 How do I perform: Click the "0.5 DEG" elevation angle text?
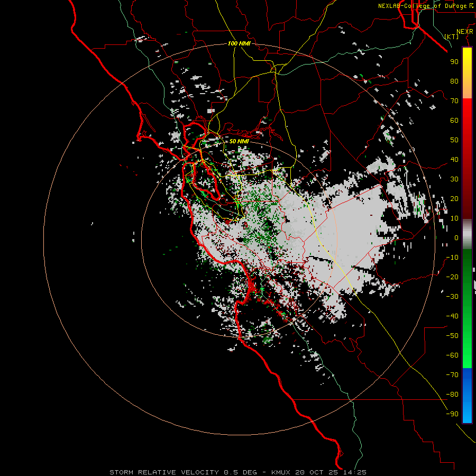[240, 472]
